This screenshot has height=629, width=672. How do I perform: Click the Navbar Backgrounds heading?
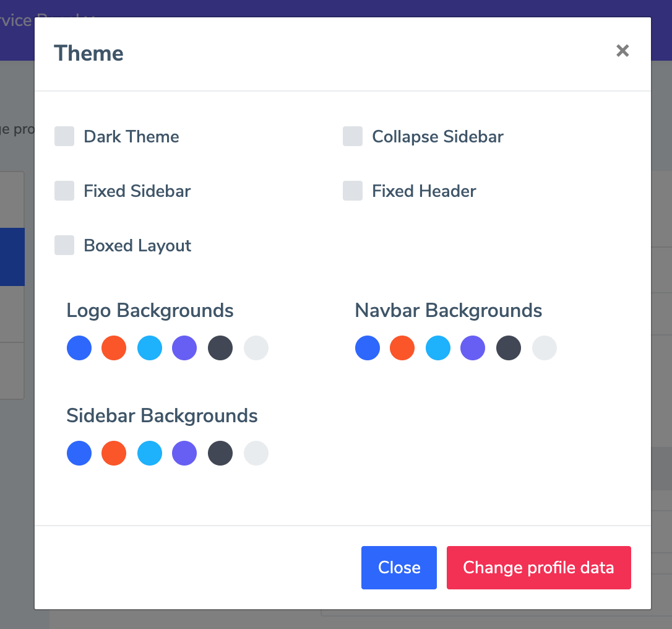pos(448,311)
